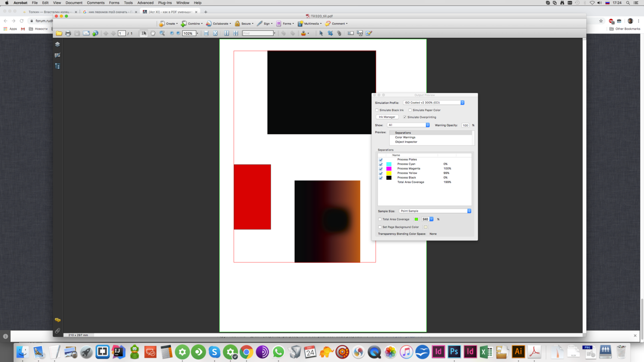The image size is (644, 362).
Task: Check Simulate Paper Color
Action: pos(410,110)
